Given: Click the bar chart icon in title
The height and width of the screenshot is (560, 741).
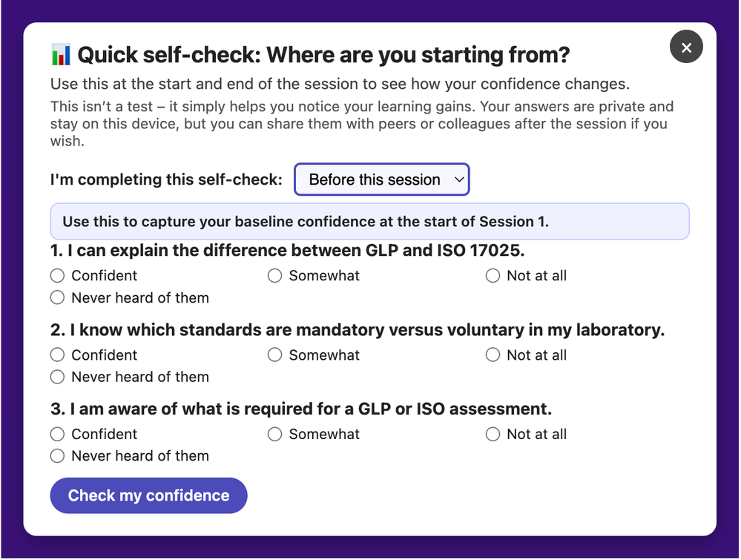Looking at the screenshot, I should [61, 54].
